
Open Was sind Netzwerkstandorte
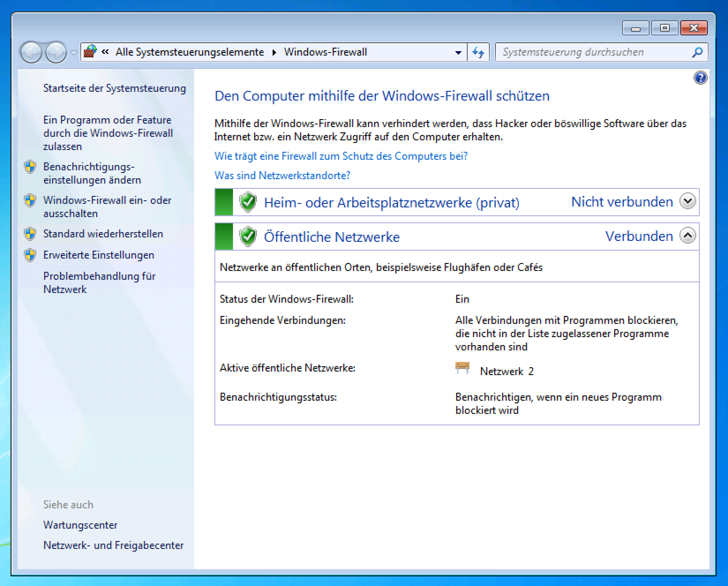click(x=282, y=175)
